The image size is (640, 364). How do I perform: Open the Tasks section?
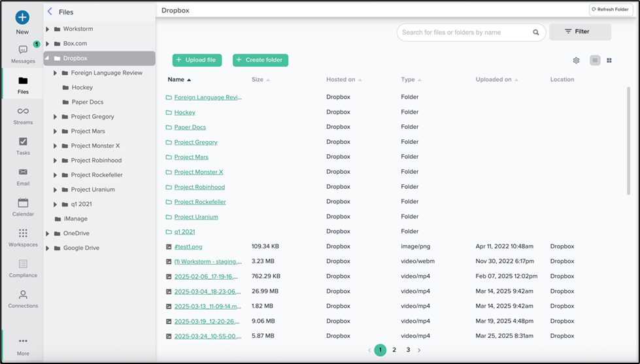click(23, 146)
